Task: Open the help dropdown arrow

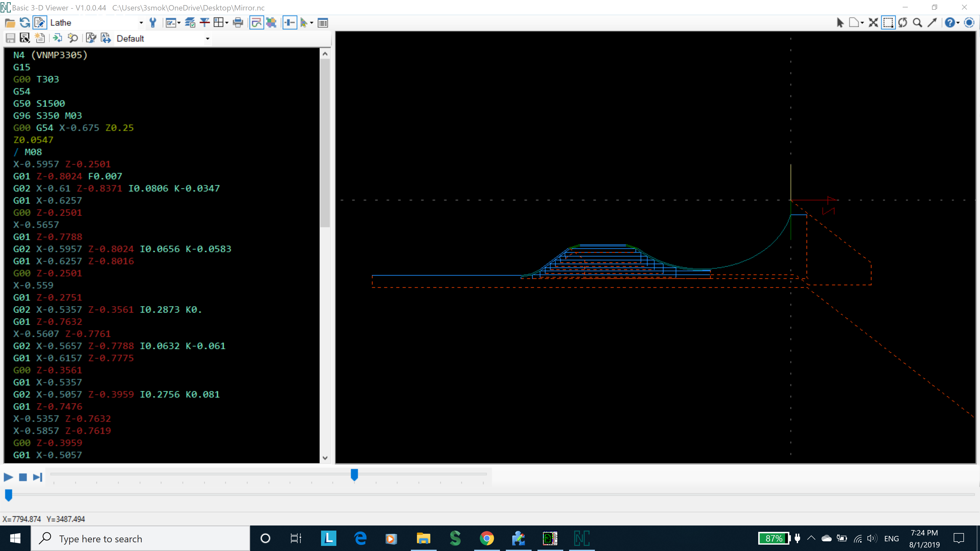Action: click(958, 23)
